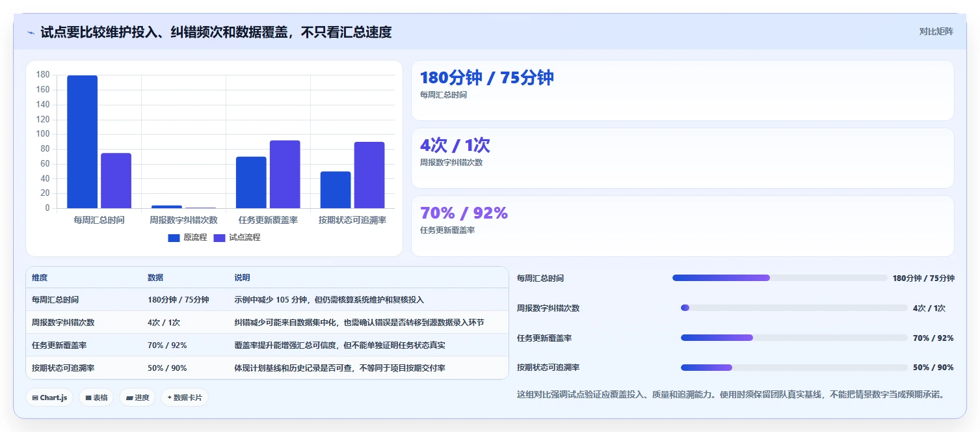Image resolution: width=980 pixels, height=432 pixels.
Task: Click the note starting 体现计划基线和历史记录
Action: (x=339, y=368)
